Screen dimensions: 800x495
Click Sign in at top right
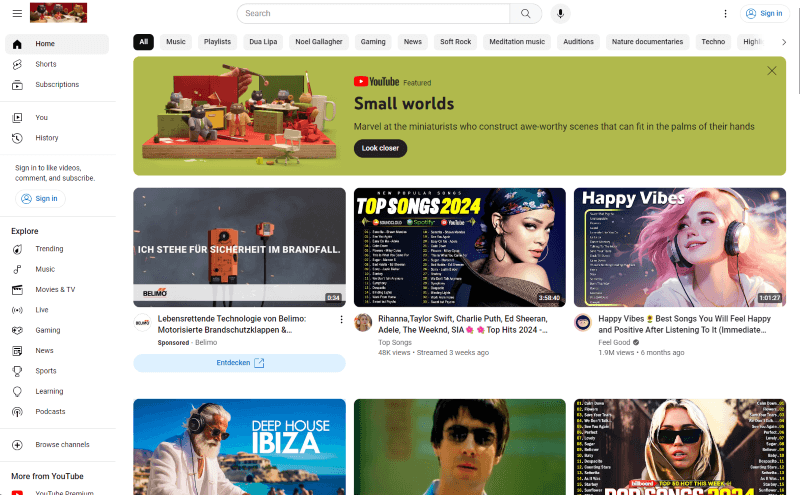pos(764,14)
